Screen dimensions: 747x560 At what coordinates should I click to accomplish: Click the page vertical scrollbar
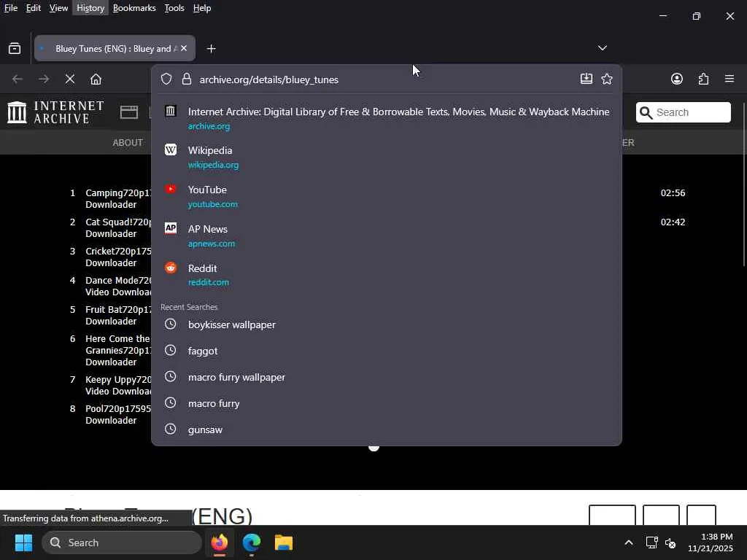click(x=743, y=184)
